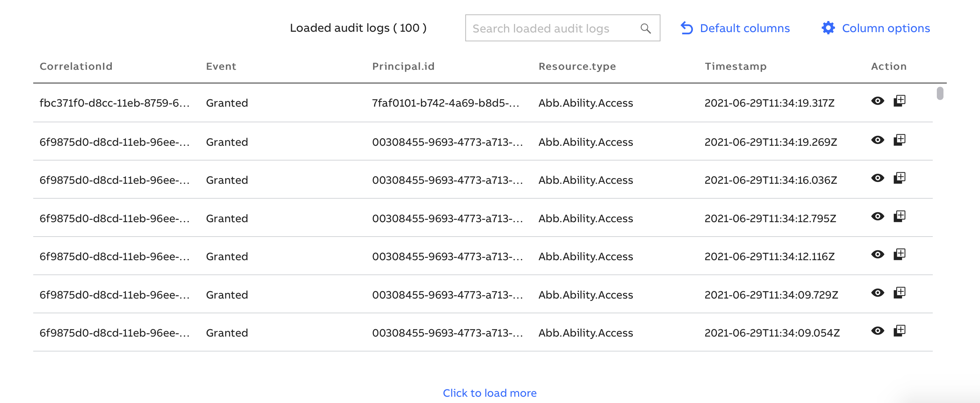Screen dimensions: 980x403
Task: Copy the entry at 11:34:19.317Z
Action: point(899,101)
